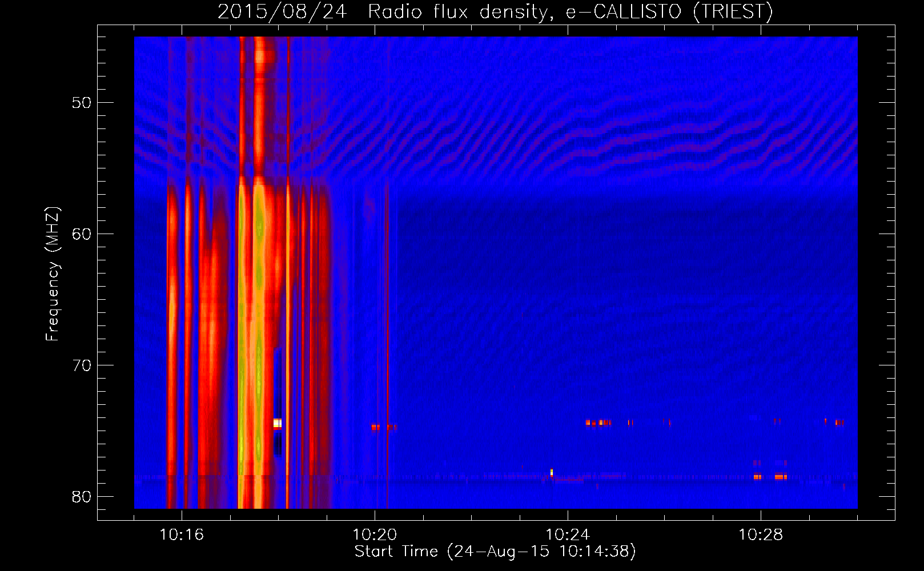Click the 10:24 time tick label
The image size is (924, 571).
click(568, 535)
